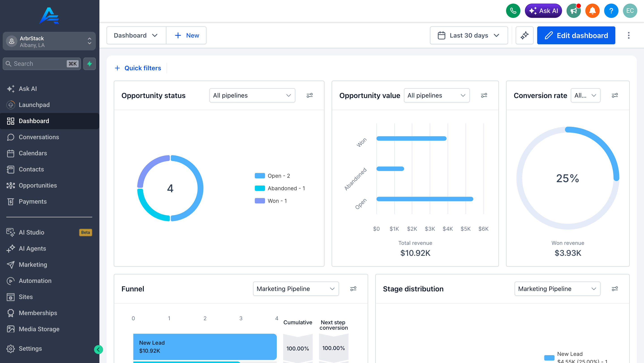This screenshot has width=644, height=363.
Task: Open the three-dot more options menu
Action: (629, 36)
